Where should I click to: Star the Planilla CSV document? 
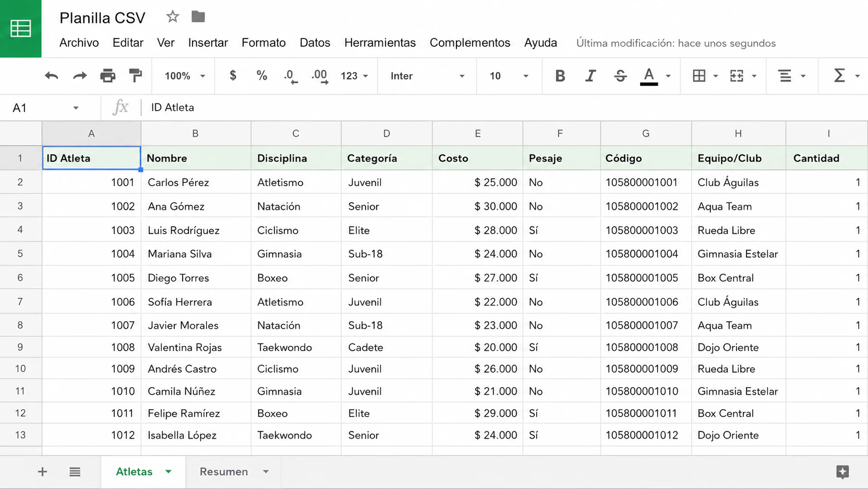[x=172, y=17]
